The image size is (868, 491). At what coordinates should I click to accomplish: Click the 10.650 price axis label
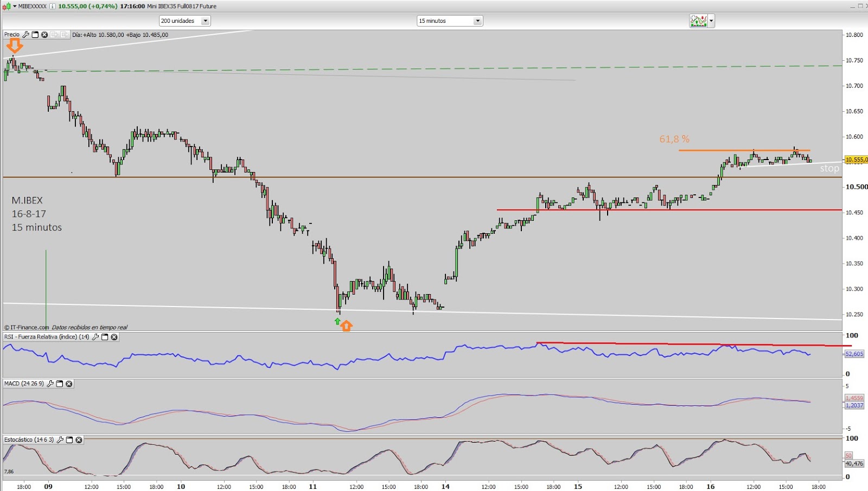point(854,111)
